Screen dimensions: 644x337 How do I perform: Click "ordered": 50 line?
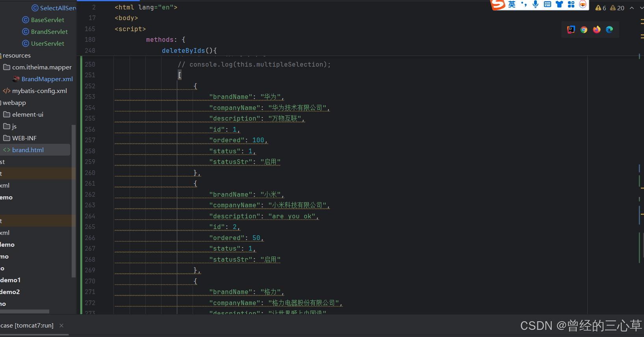(x=236, y=238)
